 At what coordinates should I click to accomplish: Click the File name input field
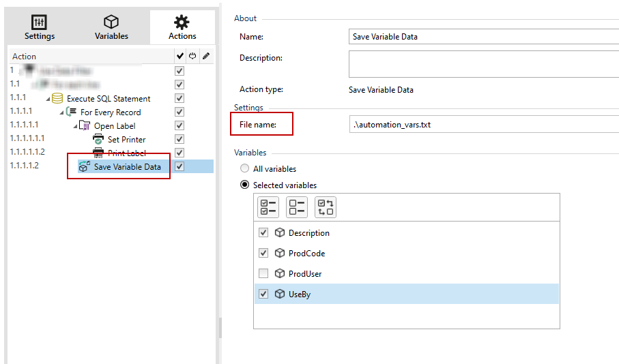coord(483,125)
